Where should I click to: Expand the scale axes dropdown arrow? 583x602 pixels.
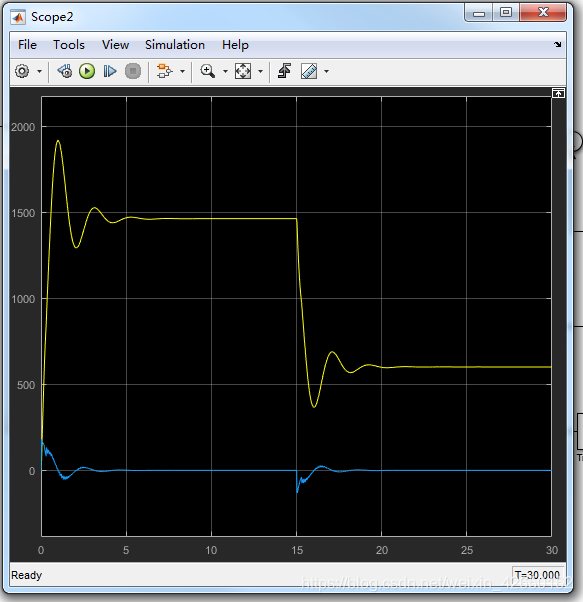click(x=261, y=71)
